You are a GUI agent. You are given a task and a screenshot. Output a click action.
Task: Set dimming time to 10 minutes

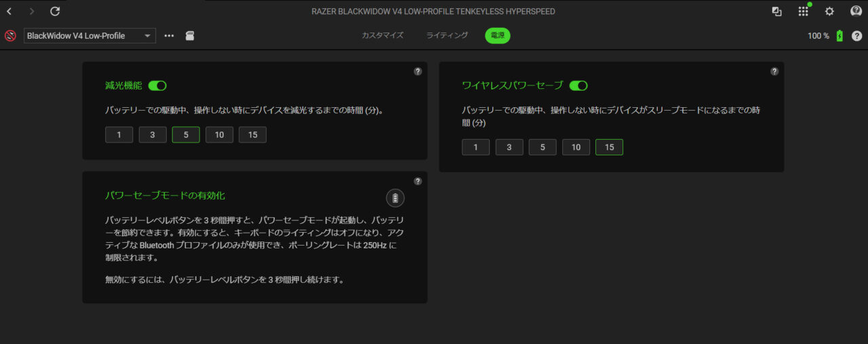coord(219,135)
